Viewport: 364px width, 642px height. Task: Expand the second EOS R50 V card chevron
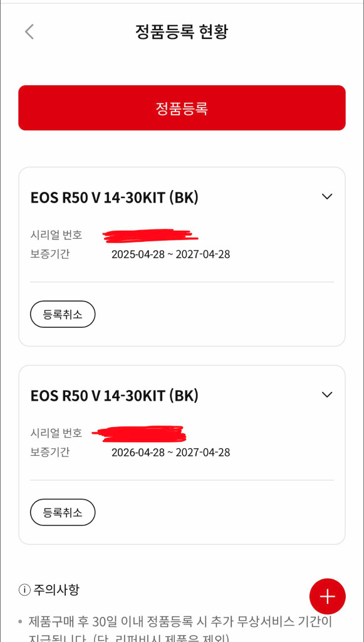(x=326, y=394)
